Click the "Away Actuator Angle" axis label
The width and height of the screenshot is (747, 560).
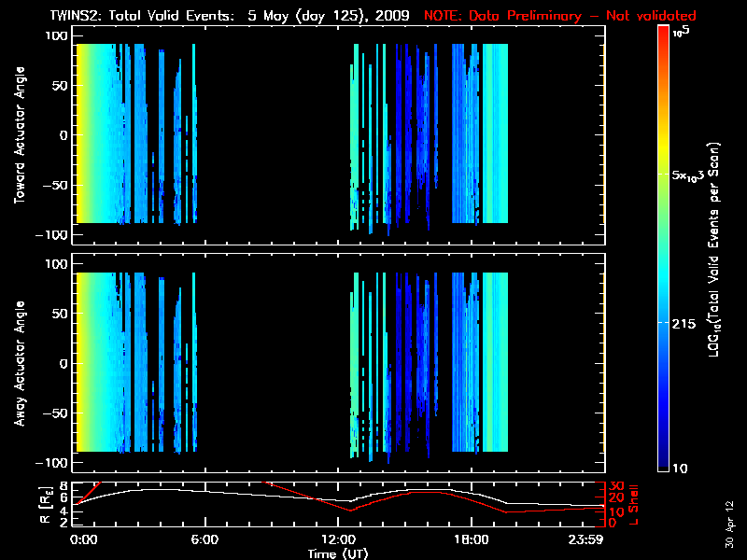(19, 364)
